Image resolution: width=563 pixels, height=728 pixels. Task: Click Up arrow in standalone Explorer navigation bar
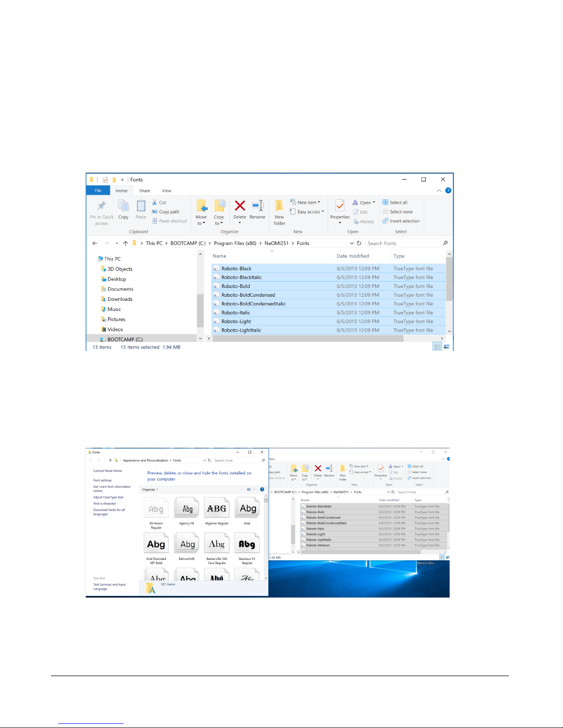point(125,243)
